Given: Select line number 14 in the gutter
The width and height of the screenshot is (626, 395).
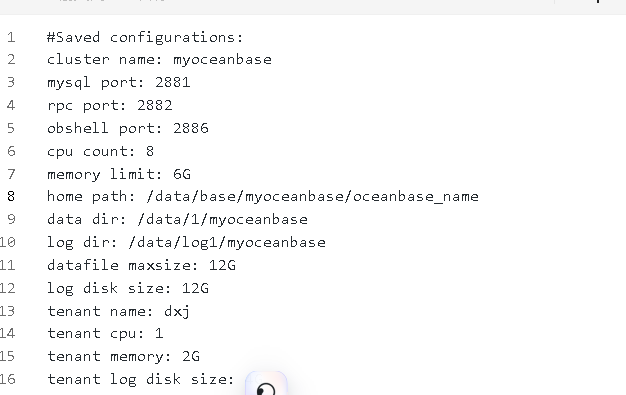Looking at the screenshot, I should [8, 333].
